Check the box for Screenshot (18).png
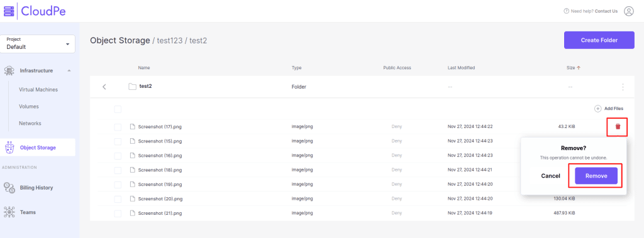The height and width of the screenshot is (238, 644). point(118,170)
